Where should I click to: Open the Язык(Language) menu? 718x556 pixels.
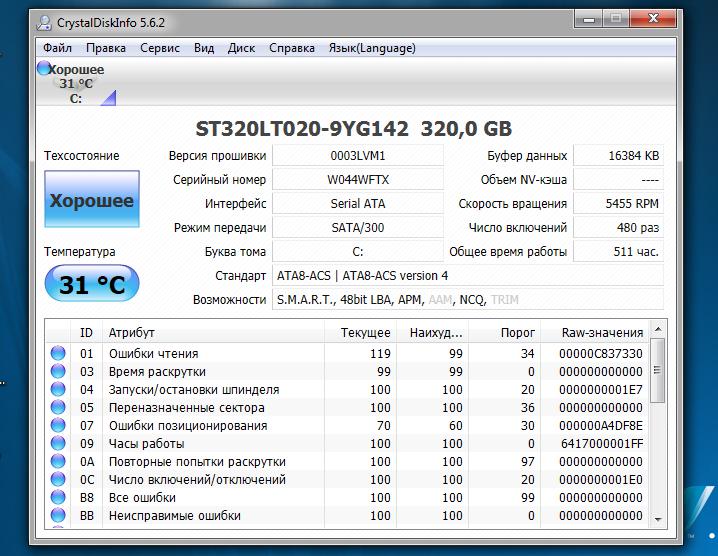(372, 48)
